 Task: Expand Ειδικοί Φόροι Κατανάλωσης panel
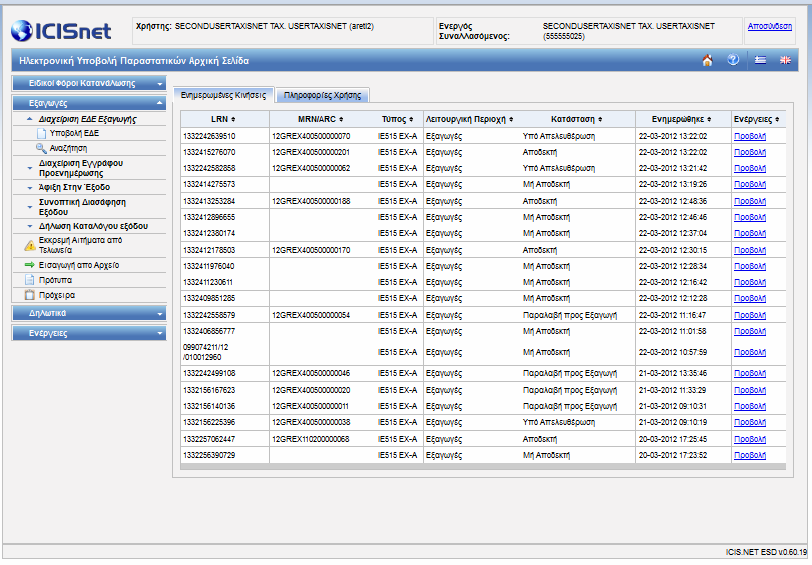click(x=89, y=83)
